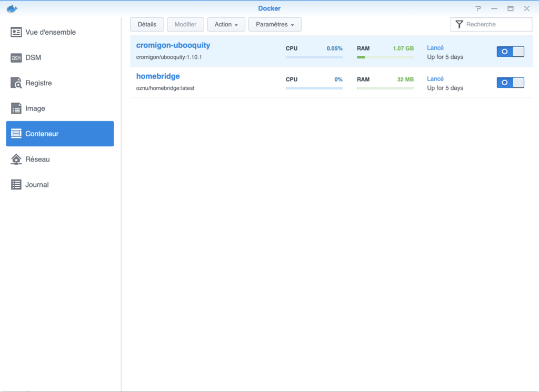This screenshot has height=392, width=539.
Task: Select the Conteneur section
Action: (60, 134)
